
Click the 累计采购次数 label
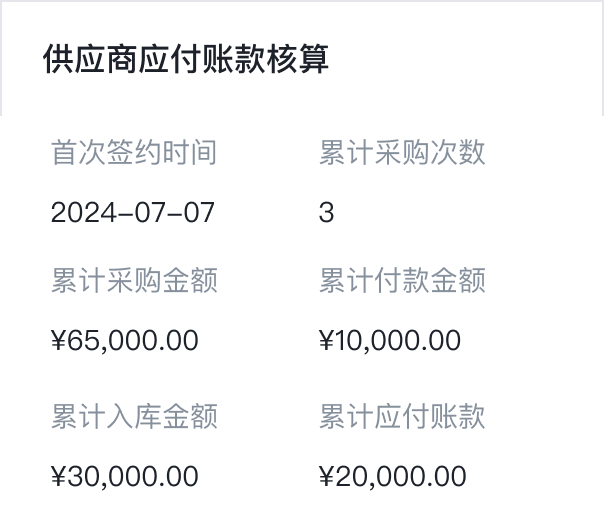click(x=402, y=153)
